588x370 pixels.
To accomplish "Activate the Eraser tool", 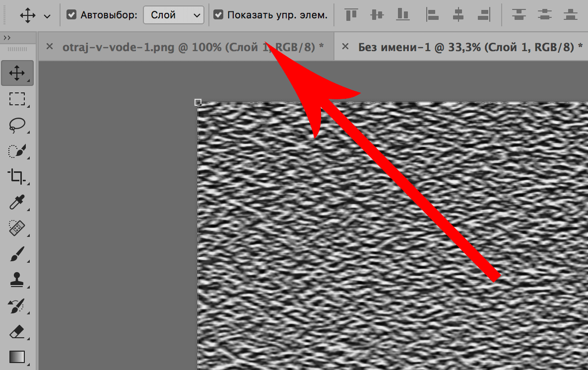I will (x=17, y=331).
